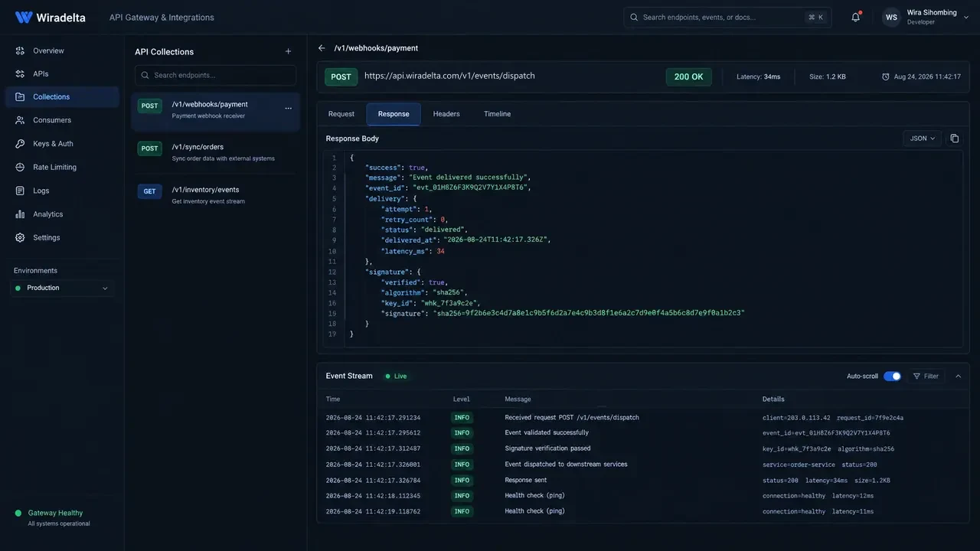Select Collections in sidebar

pyautogui.click(x=62, y=97)
